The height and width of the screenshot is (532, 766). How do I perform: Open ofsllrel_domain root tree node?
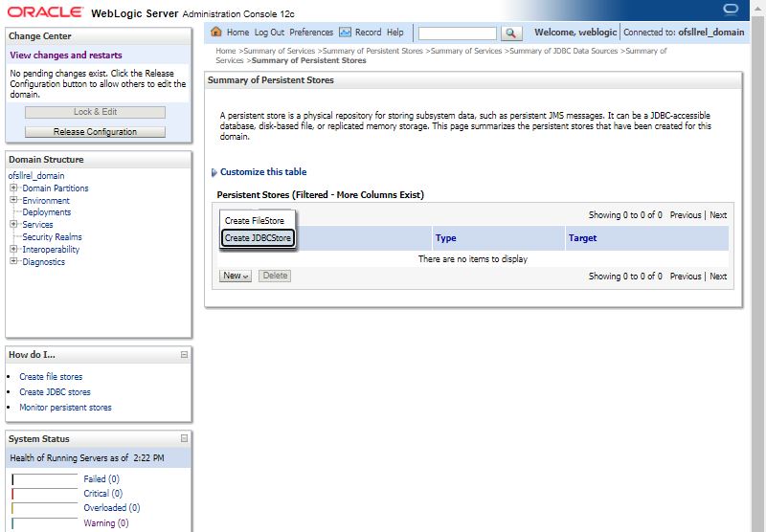(36, 176)
